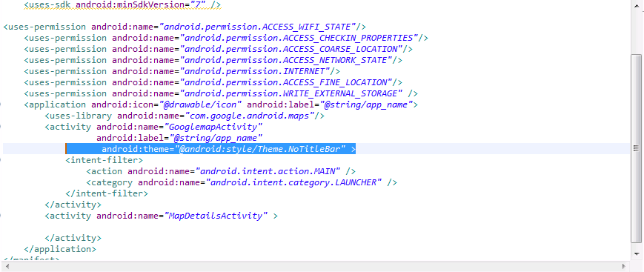
Task: Click the android:label @string/app_name line
Action: [179, 138]
